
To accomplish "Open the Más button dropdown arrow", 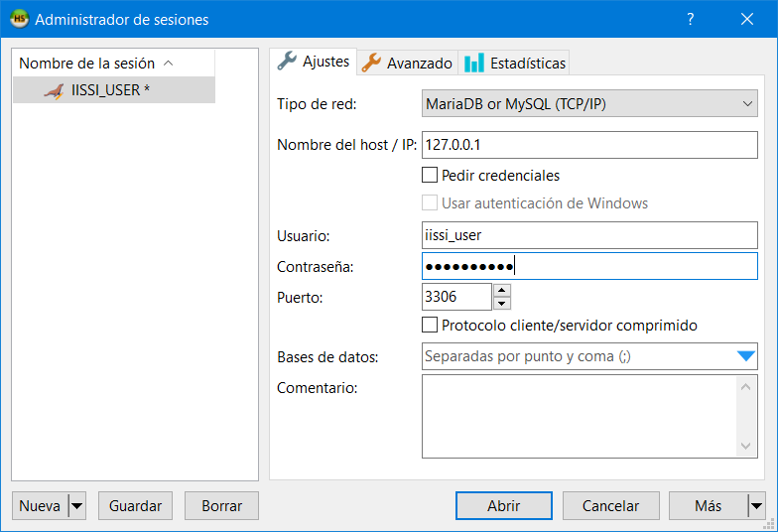I will point(756,506).
